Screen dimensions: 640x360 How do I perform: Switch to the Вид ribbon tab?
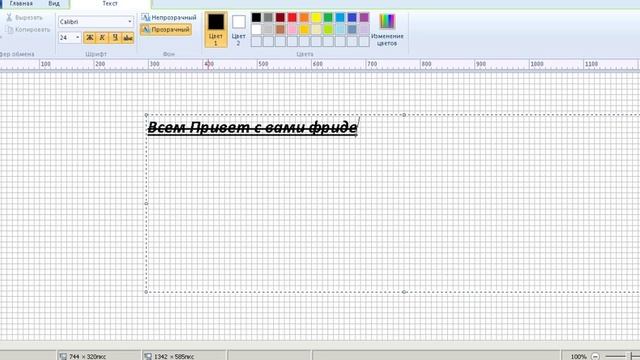54,4
